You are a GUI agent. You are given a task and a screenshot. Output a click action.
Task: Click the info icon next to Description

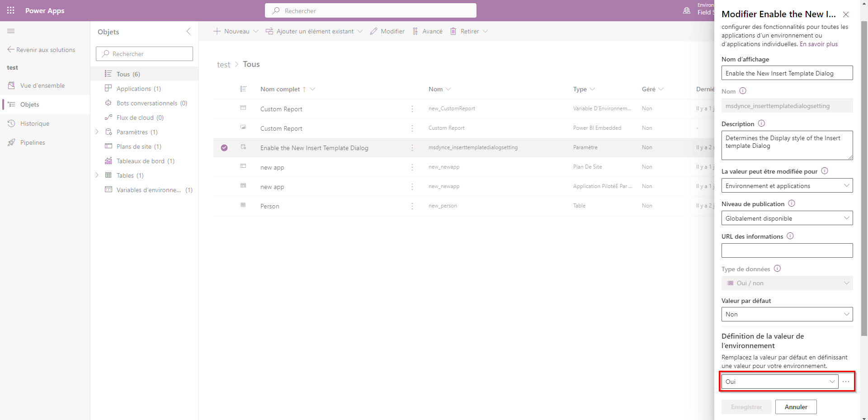761,123
